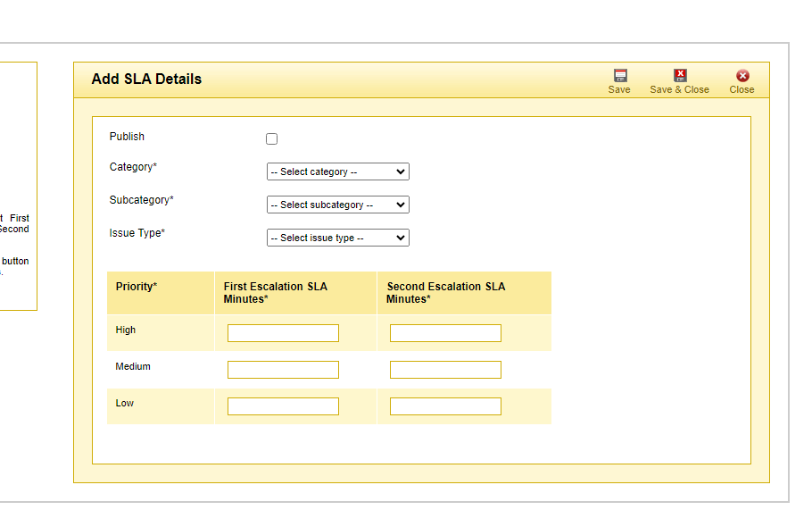812x510 pixels.
Task: Select Low priority Second Escalation box
Action: pos(445,406)
